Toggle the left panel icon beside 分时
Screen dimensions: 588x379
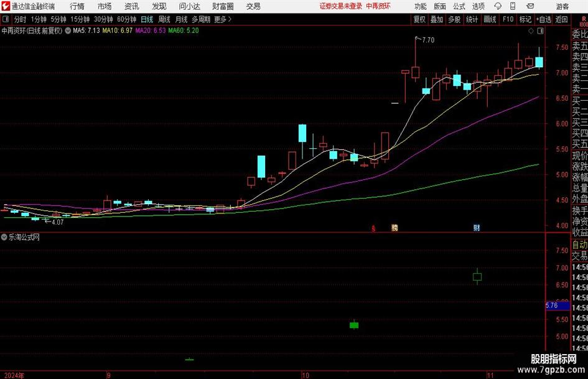6,19
